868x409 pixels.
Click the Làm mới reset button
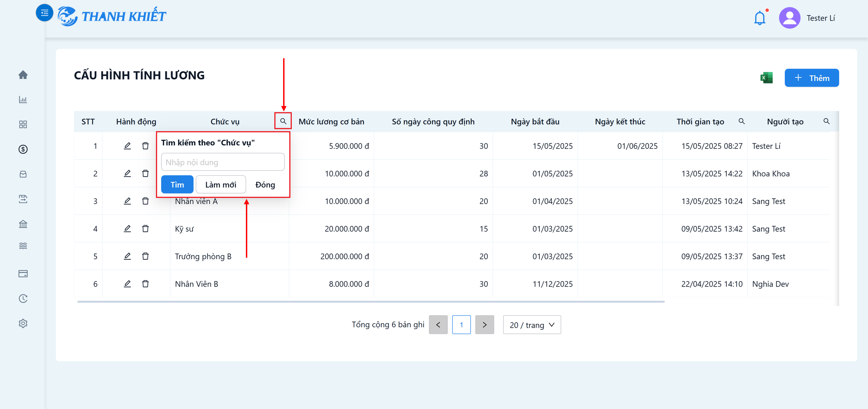click(x=221, y=184)
